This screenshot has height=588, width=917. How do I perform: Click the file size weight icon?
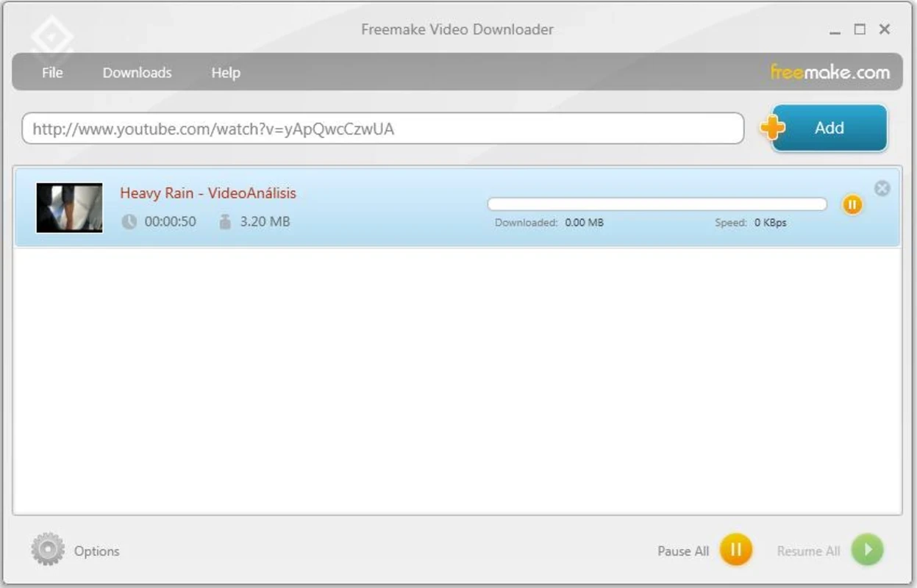tap(225, 221)
